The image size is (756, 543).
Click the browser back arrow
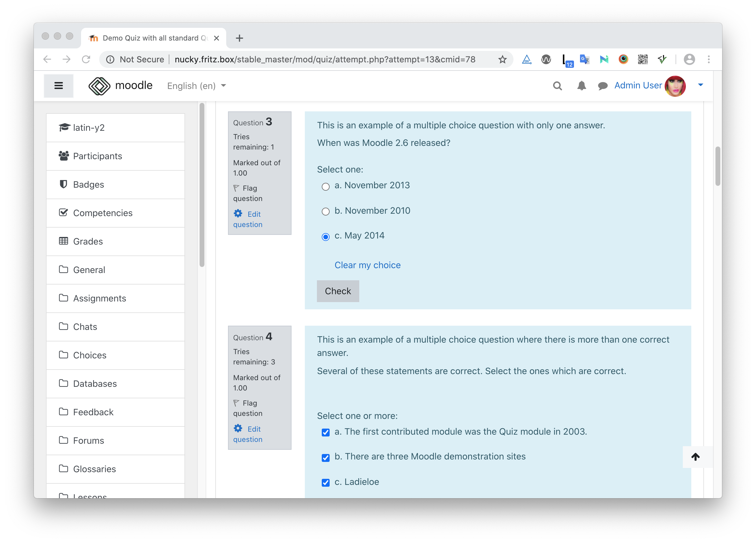[47, 59]
